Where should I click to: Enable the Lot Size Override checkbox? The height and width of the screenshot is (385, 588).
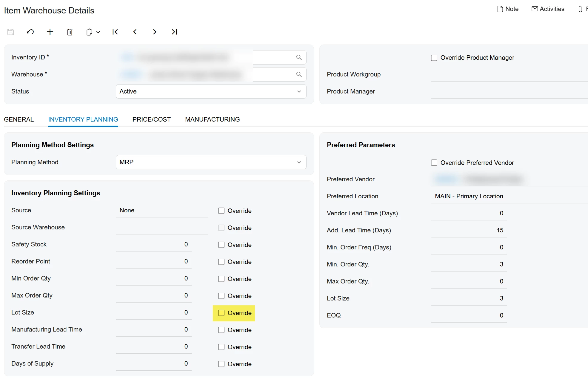221,313
